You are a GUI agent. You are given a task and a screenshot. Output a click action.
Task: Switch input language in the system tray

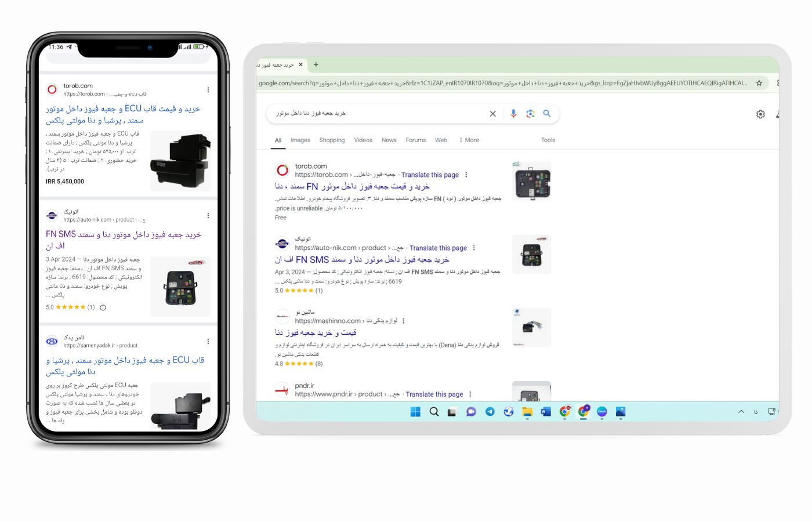(756, 412)
